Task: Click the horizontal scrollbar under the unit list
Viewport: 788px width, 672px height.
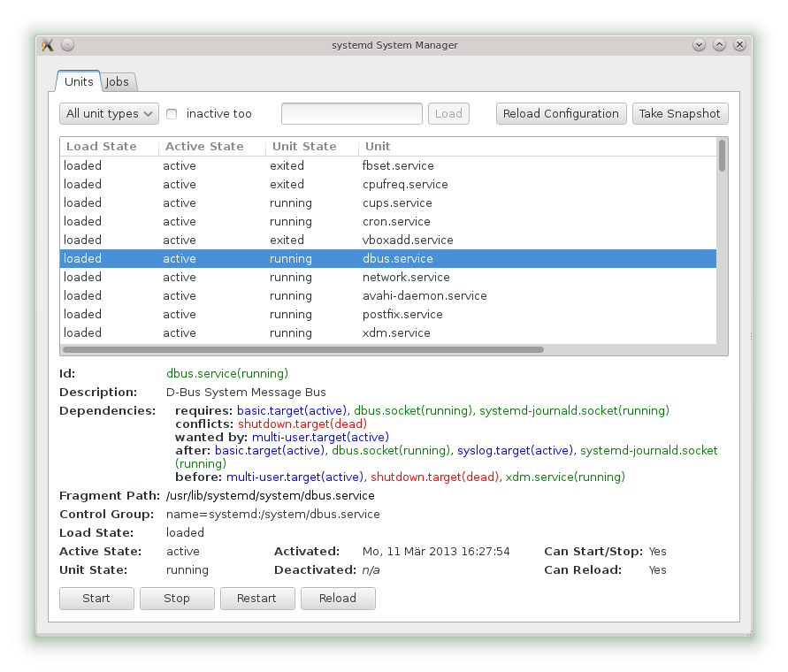Action: point(302,350)
